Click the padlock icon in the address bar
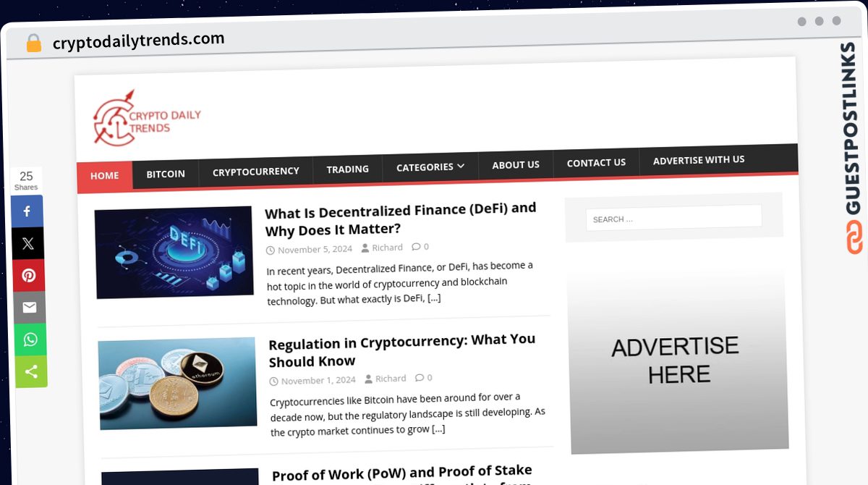 coord(33,43)
